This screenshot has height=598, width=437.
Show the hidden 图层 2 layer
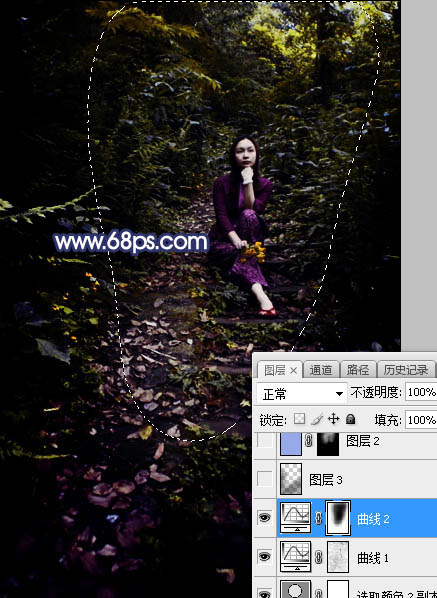[x=265, y=441]
